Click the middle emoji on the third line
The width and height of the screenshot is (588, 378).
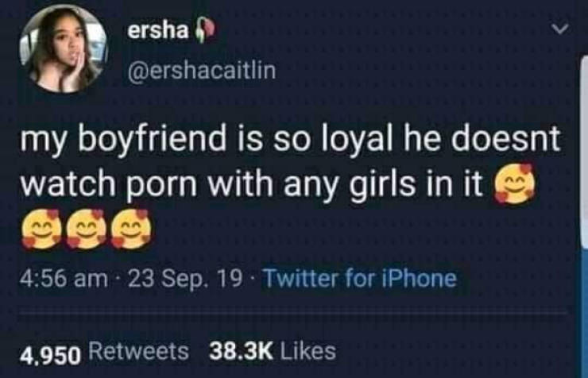[87, 229]
